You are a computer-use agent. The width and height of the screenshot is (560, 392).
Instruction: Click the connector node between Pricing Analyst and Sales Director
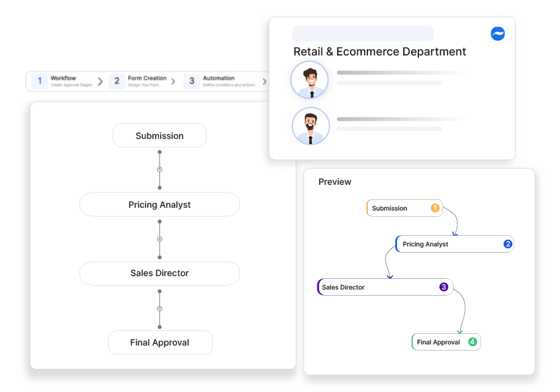(160, 239)
